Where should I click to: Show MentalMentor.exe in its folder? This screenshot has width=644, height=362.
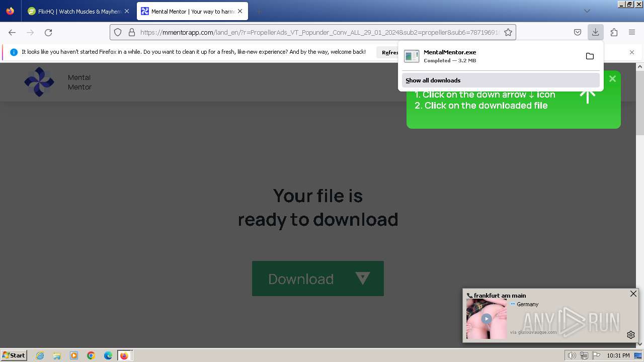click(590, 56)
